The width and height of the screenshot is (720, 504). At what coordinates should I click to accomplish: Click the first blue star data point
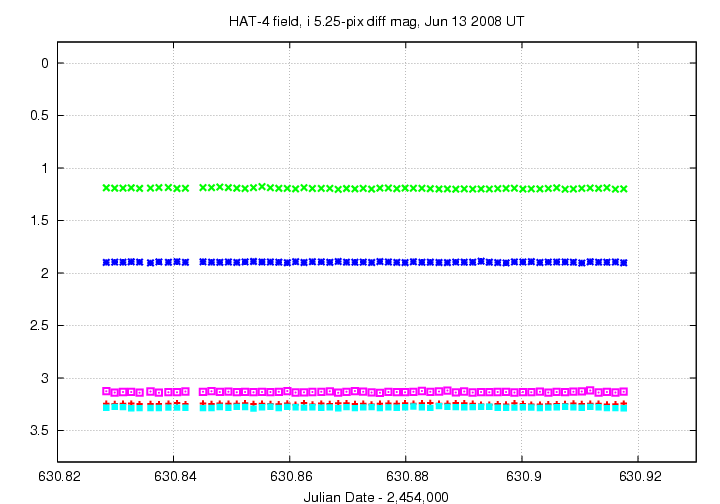(x=106, y=263)
